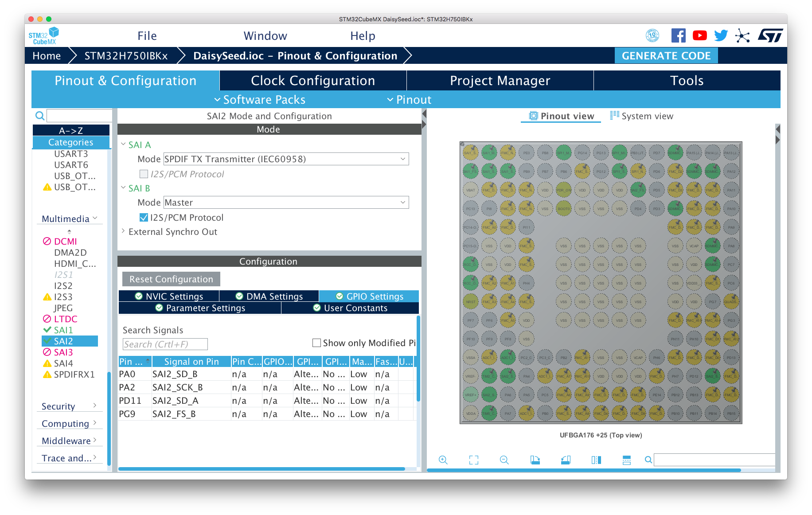Switch to System view
This screenshot has height=515, width=812.
coord(642,116)
